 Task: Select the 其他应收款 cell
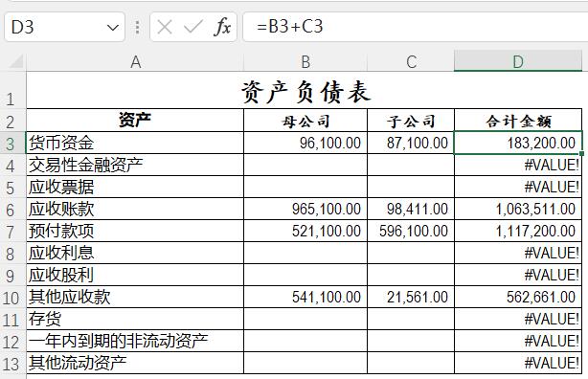tap(135, 297)
